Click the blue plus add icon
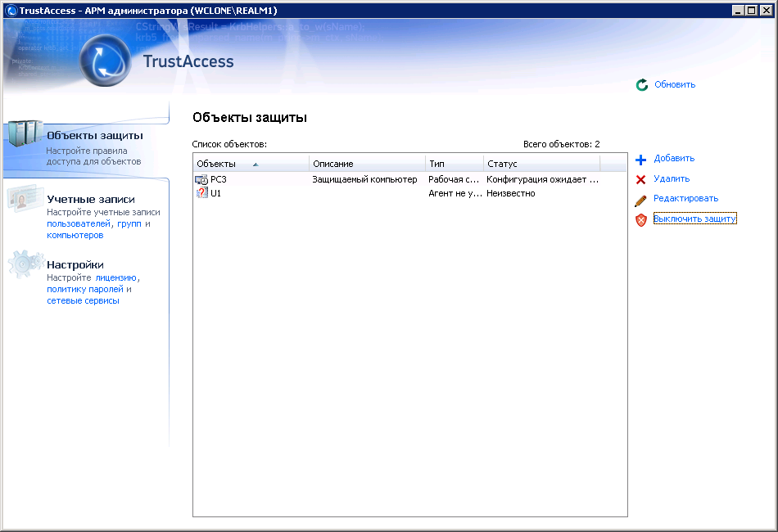 click(x=640, y=160)
